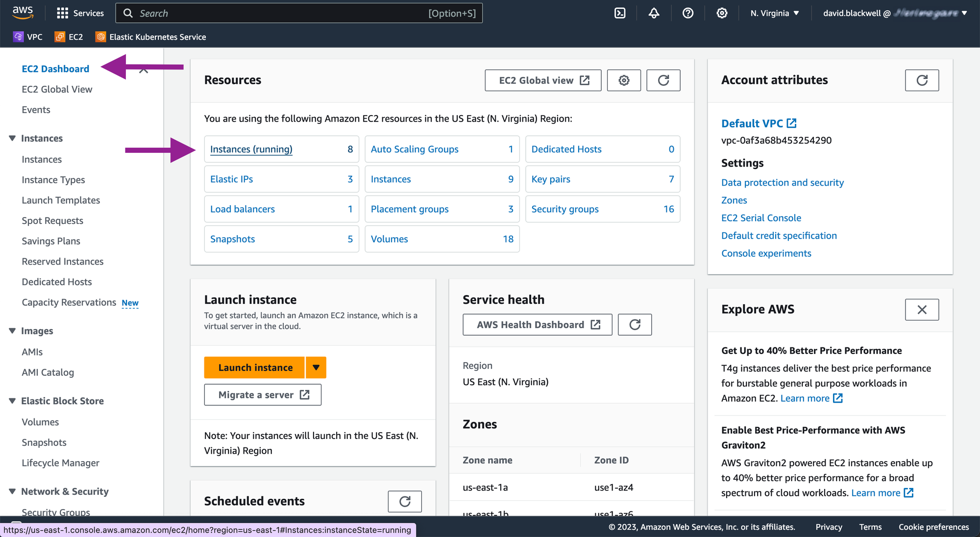Image resolution: width=980 pixels, height=537 pixels.
Task: Open the N. Virginia region dropdown
Action: pos(775,13)
